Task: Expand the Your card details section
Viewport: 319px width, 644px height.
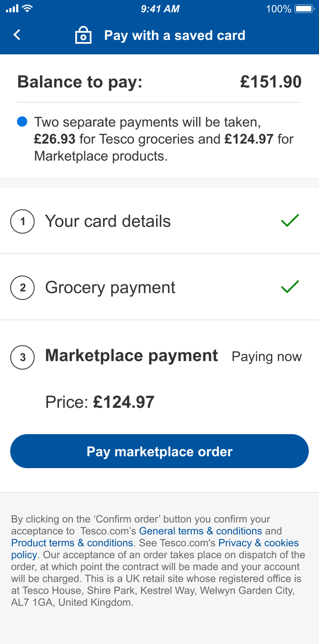Action: point(108,221)
